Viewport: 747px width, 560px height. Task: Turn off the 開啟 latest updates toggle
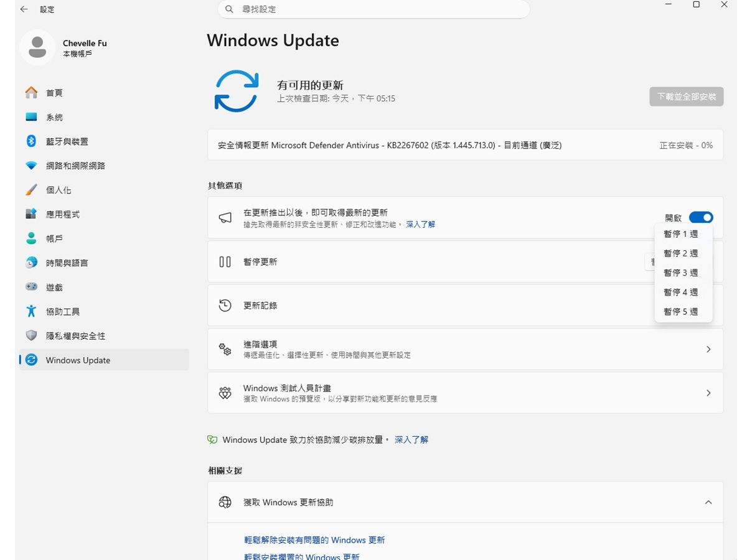point(701,218)
